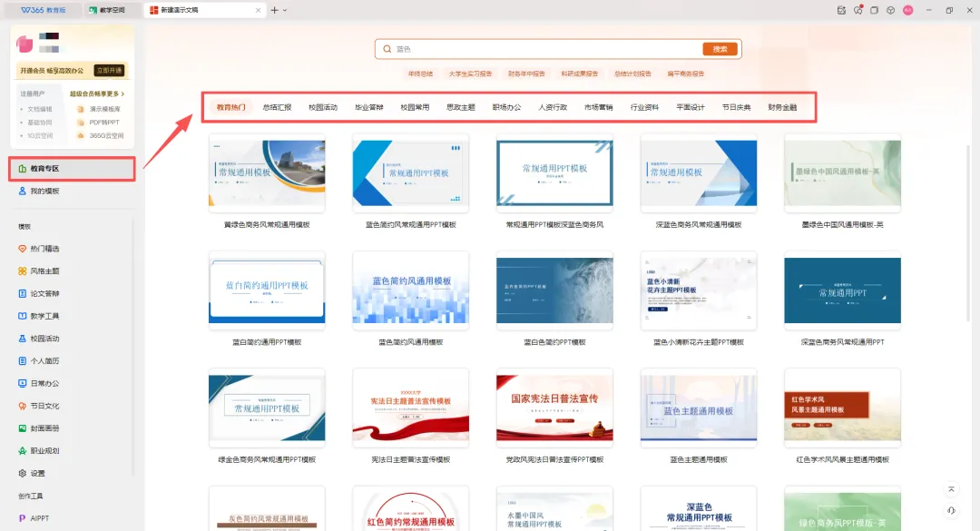Click the 科研成果报告 search suggestion
Image resolution: width=980 pixels, height=531 pixels.
pyautogui.click(x=579, y=74)
